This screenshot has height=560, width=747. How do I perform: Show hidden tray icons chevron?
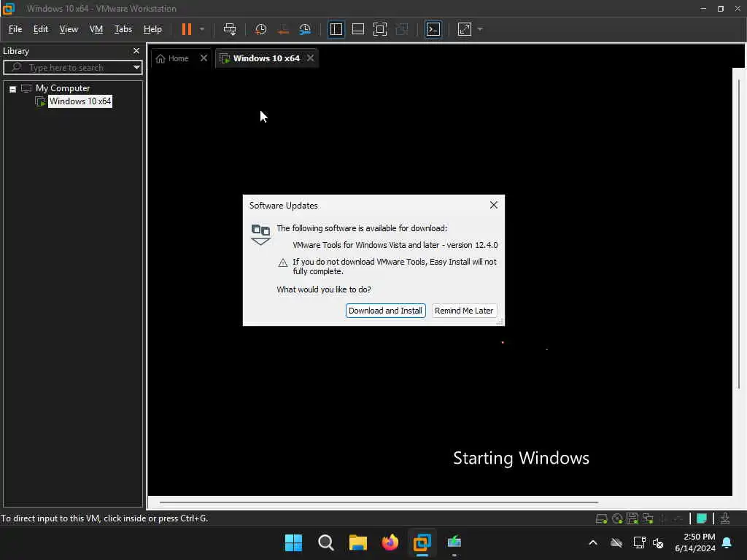[593, 542]
